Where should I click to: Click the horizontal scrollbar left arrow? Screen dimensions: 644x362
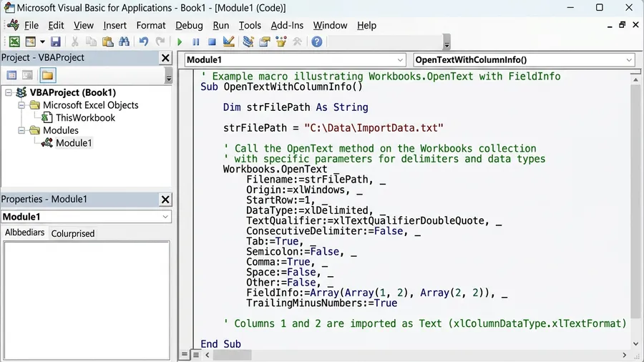coord(208,355)
